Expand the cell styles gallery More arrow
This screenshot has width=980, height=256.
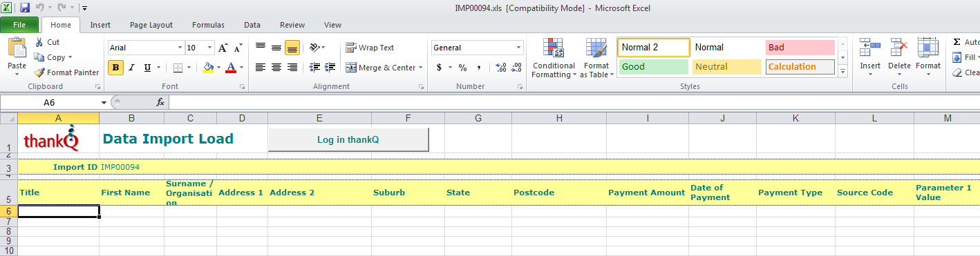tap(842, 70)
